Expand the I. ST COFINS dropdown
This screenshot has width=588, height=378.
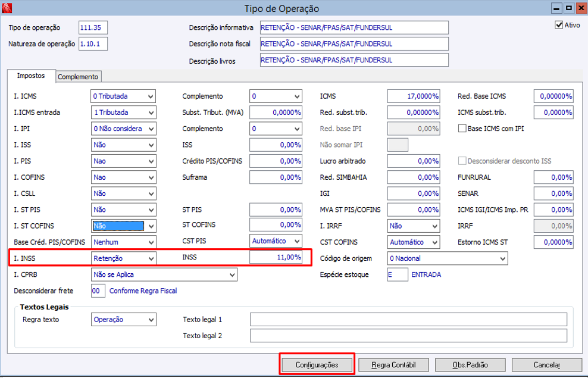coord(123,226)
